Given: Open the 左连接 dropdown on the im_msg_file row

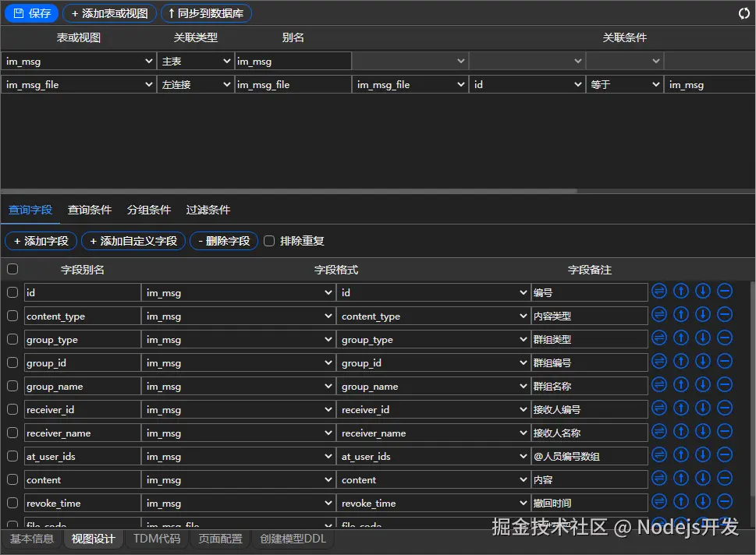Looking at the screenshot, I should (195, 83).
